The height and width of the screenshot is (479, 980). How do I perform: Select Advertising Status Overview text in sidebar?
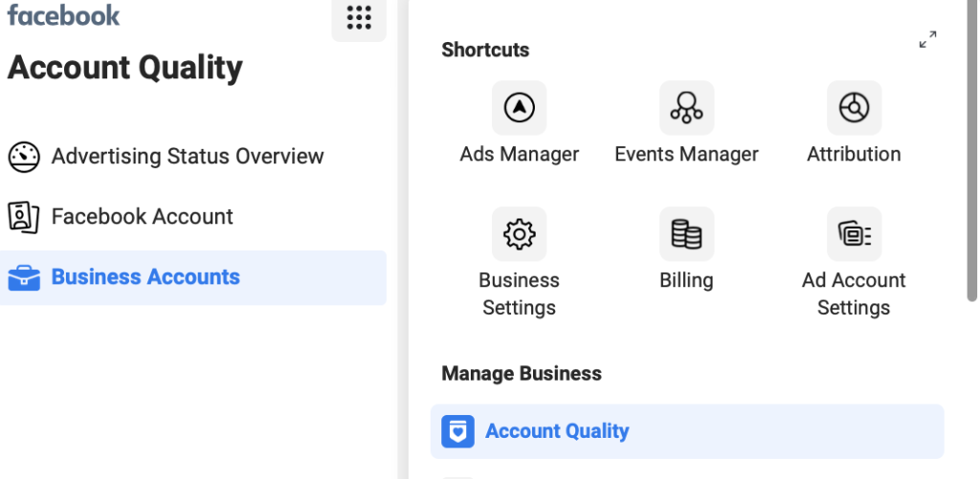(x=188, y=157)
